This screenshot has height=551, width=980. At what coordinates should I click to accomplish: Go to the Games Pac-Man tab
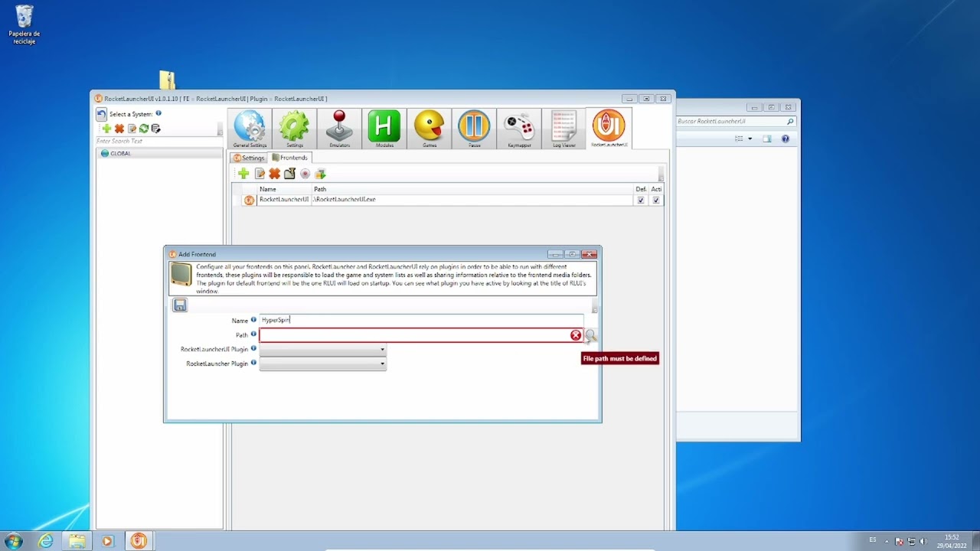[x=429, y=129]
